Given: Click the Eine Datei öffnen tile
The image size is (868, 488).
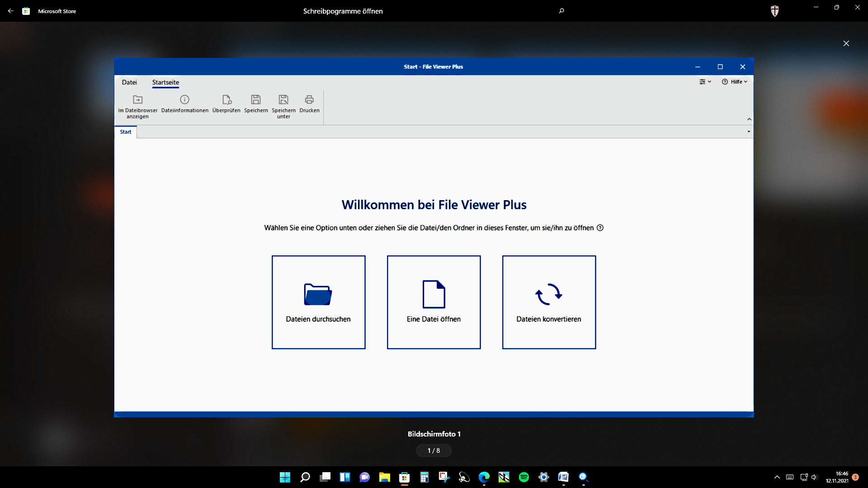Looking at the screenshot, I should pyautogui.click(x=434, y=302).
